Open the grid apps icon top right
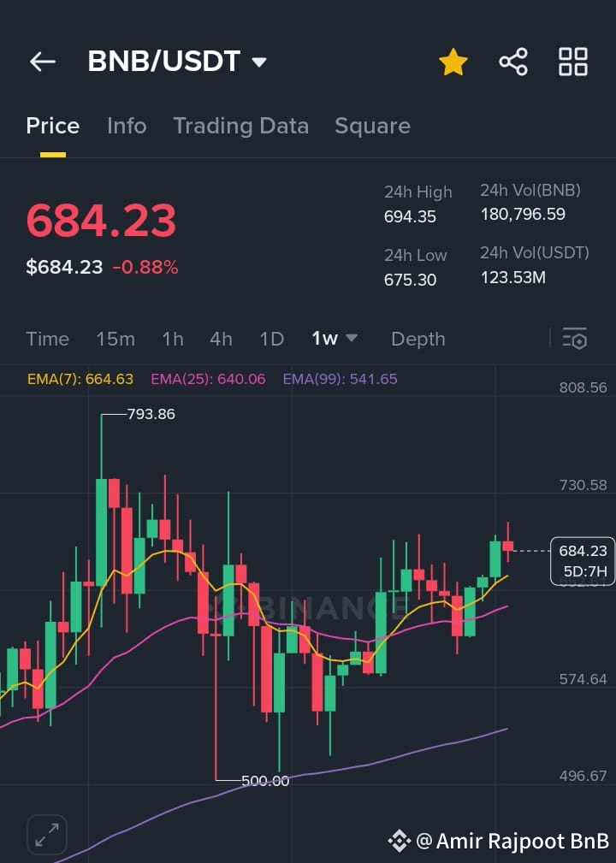The width and height of the screenshot is (616, 863). (572, 61)
